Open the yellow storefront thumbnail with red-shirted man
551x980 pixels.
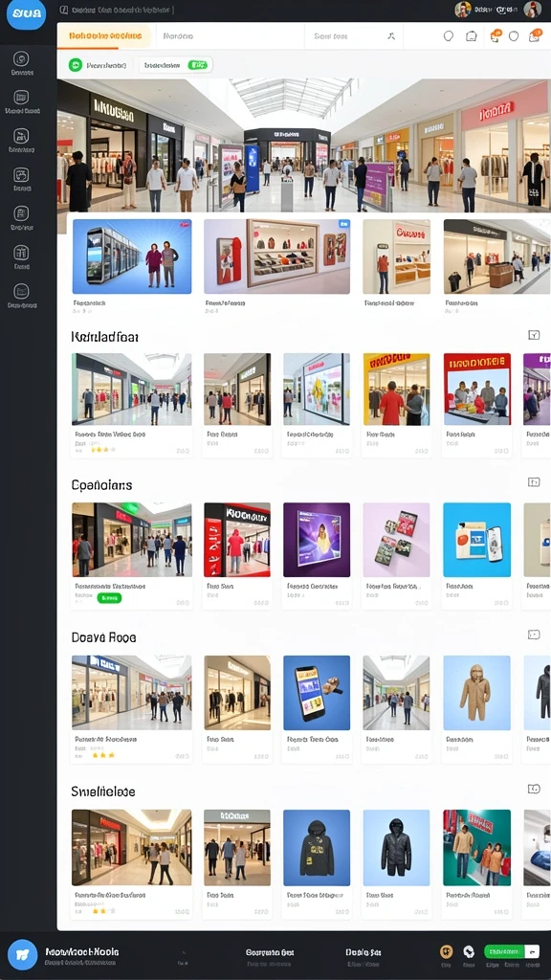coord(397,390)
